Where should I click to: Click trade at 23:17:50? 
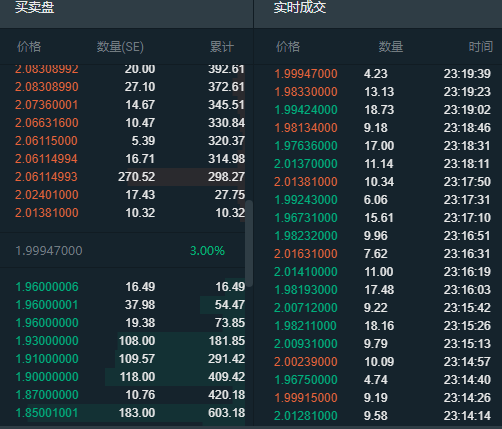(378, 182)
